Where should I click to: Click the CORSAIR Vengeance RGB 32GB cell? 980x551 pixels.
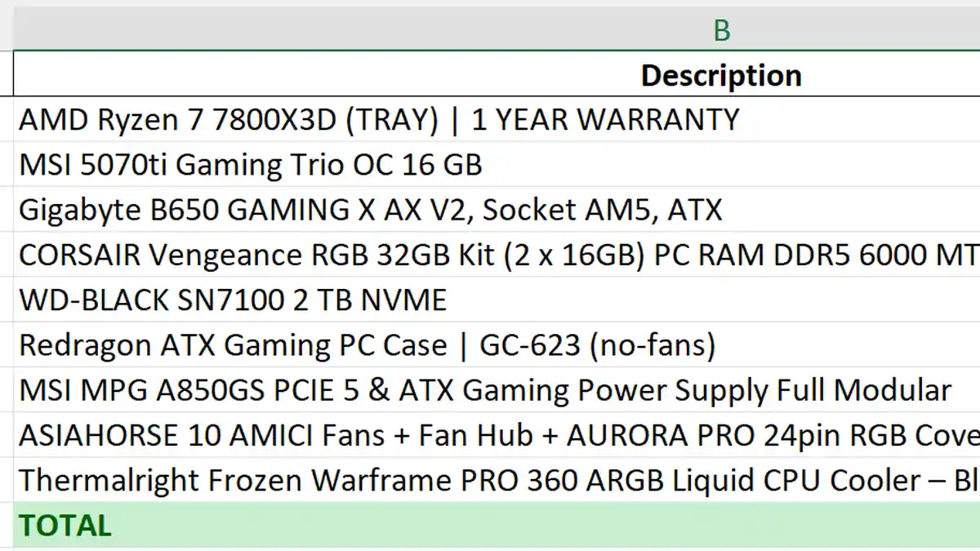490,256
